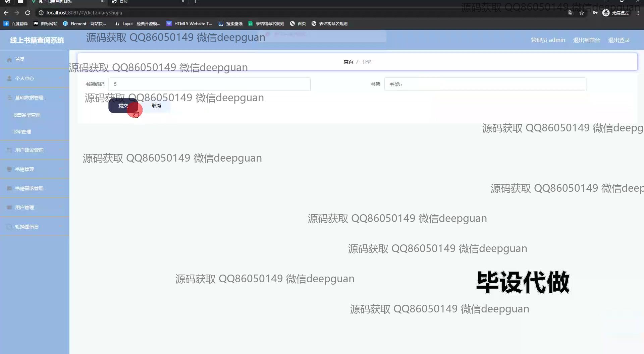Click the 书架 name input field
The width and height of the screenshot is (644, 354).
click(x=485, y=84)
